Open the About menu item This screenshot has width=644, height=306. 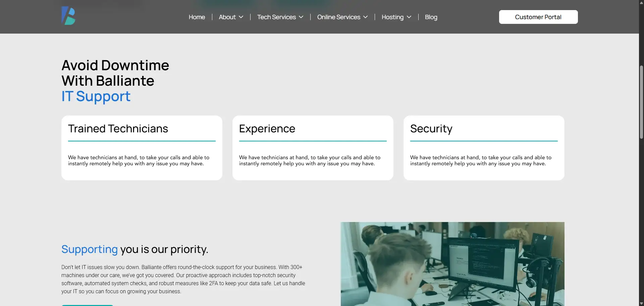point(227,17)
